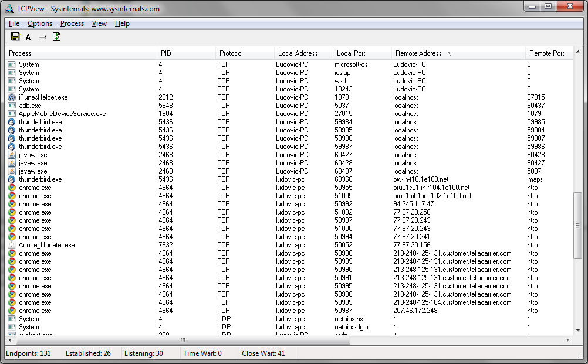Viewport: 588px width, 364px height.
Task: Click chrome.exe icon with local port 50994
Action: click(x=12, y=237)
